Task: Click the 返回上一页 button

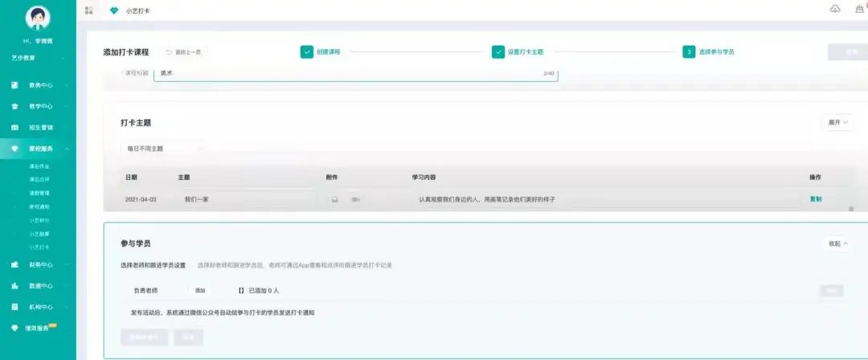Action: (x=183, y=51)
